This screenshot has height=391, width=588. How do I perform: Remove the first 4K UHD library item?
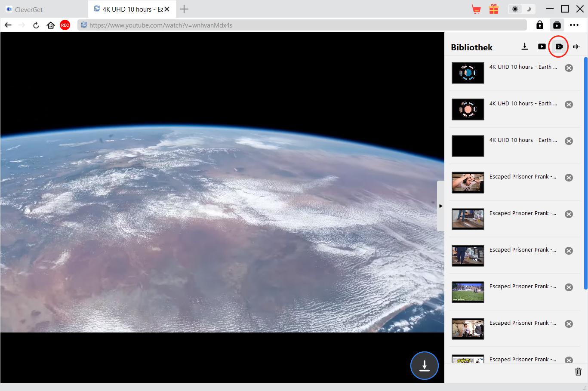569,68
